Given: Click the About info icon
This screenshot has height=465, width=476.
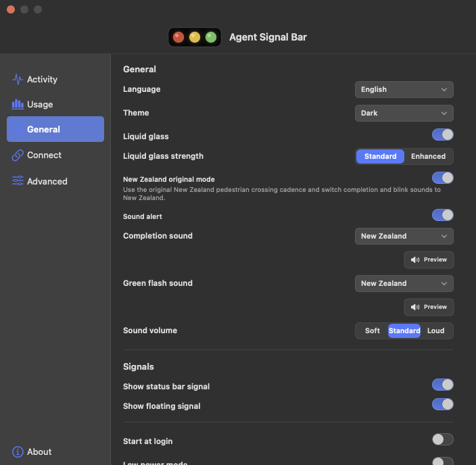Looking at the screenshot, I should [18, 451].
